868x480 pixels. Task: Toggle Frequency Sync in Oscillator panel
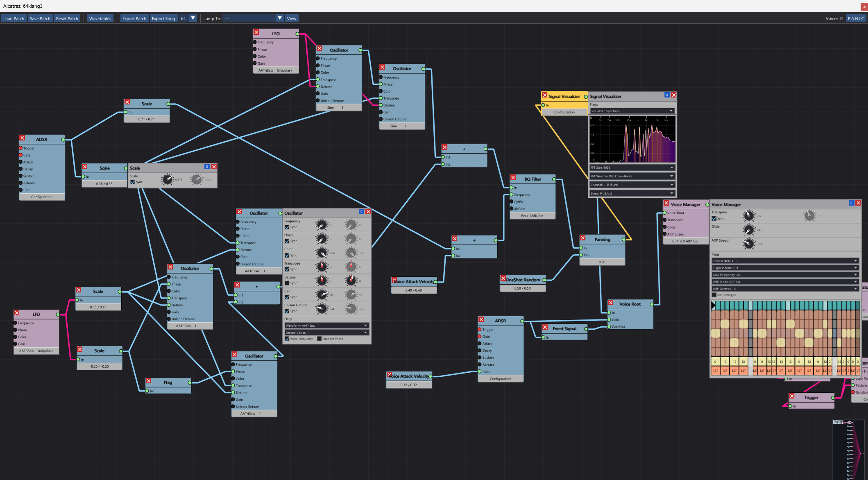[x=287, y=227]
